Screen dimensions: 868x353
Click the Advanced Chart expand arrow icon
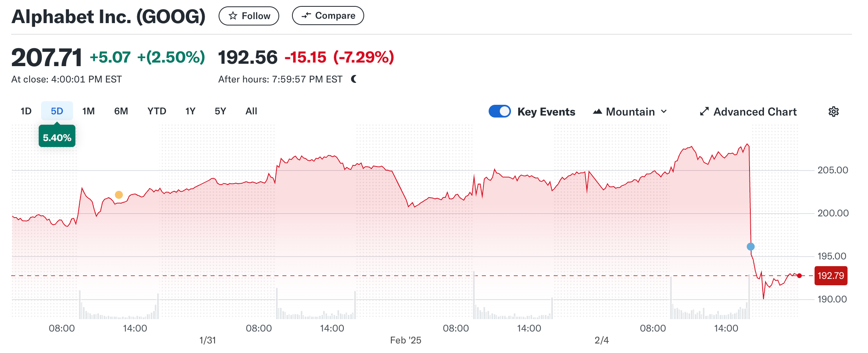tap(704, 112)
